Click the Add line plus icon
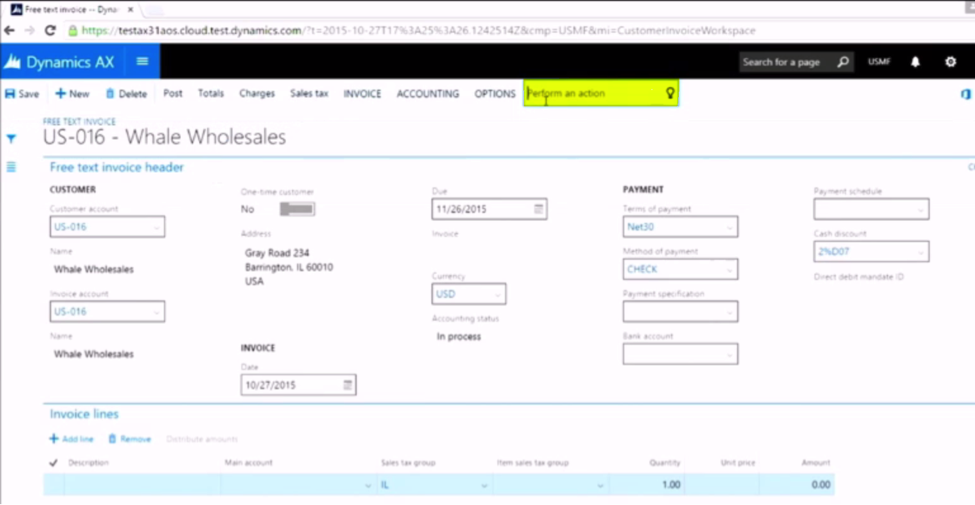 click(54, 438)
